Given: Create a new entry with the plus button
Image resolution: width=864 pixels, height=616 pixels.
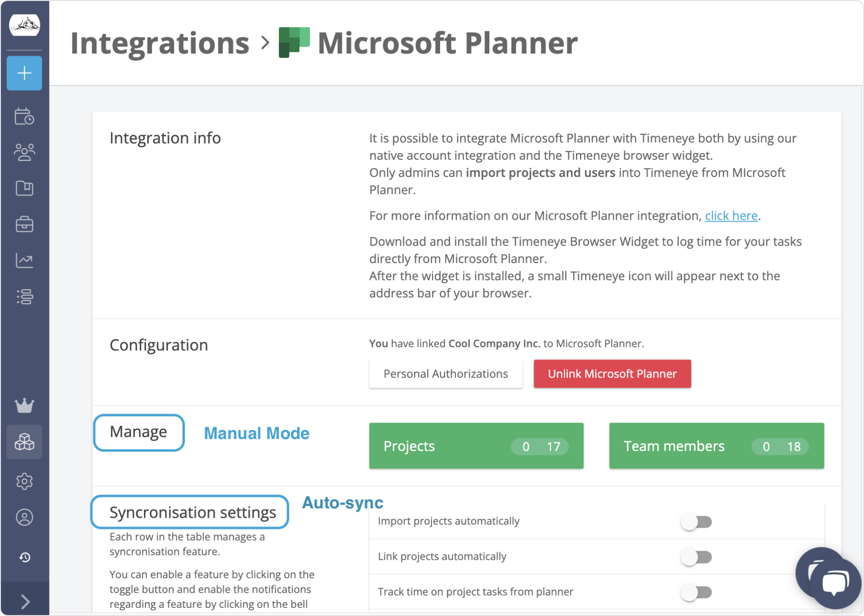Looking at the screenshot, I should [x=24, y=73].
